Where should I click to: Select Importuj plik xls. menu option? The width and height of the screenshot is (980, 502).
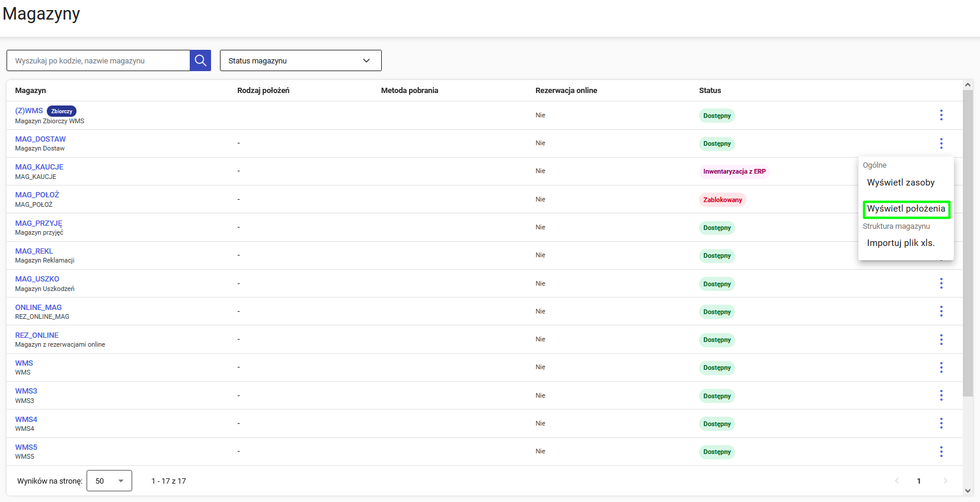tap(901, 243)
